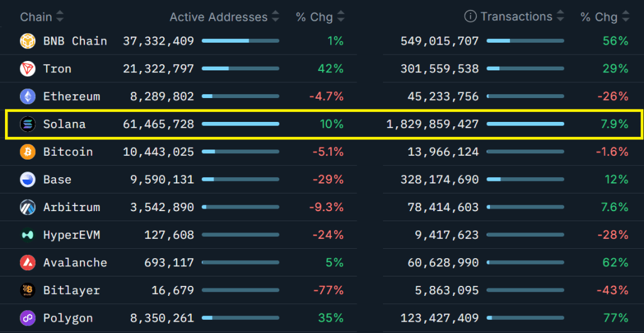Sort by Active Addresses column arrows
The height and width of the screenshot is (333, 644).
pos(276,17)
